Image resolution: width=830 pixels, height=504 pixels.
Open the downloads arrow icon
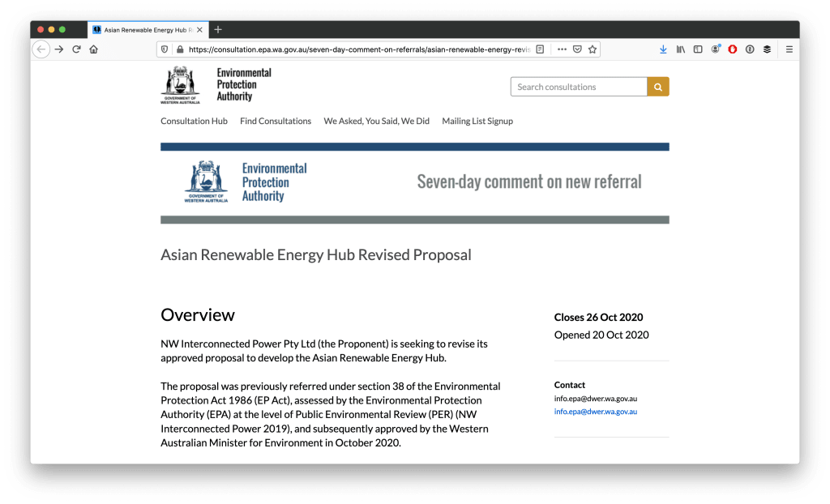tap(663, 49)
